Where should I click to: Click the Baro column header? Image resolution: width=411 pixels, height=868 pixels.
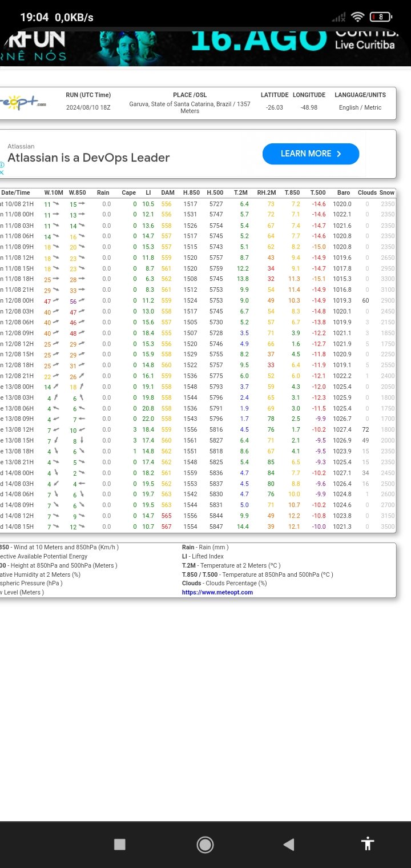point(344,193)
